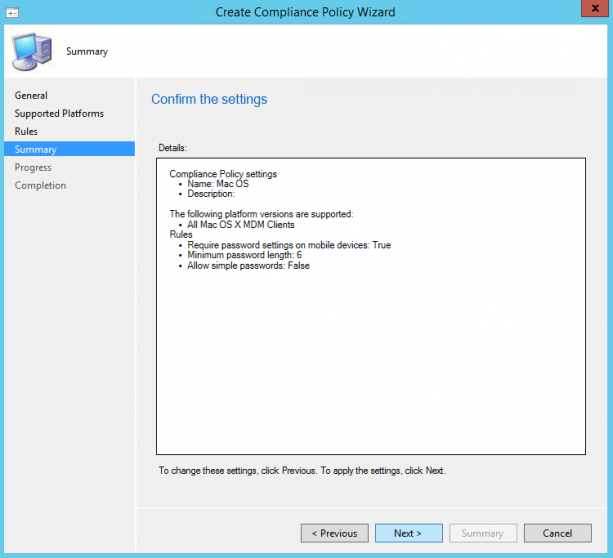The height and width of the screenshot is (558, 613).
Task: Switch to the Rules step
Action: click(26, 131)
